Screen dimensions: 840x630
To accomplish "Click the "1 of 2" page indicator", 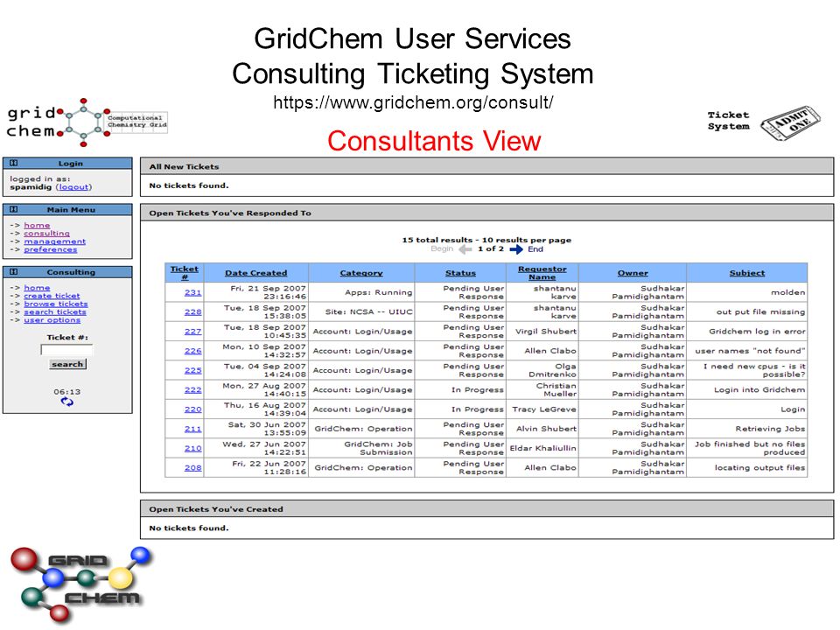I will click(491, 249).
